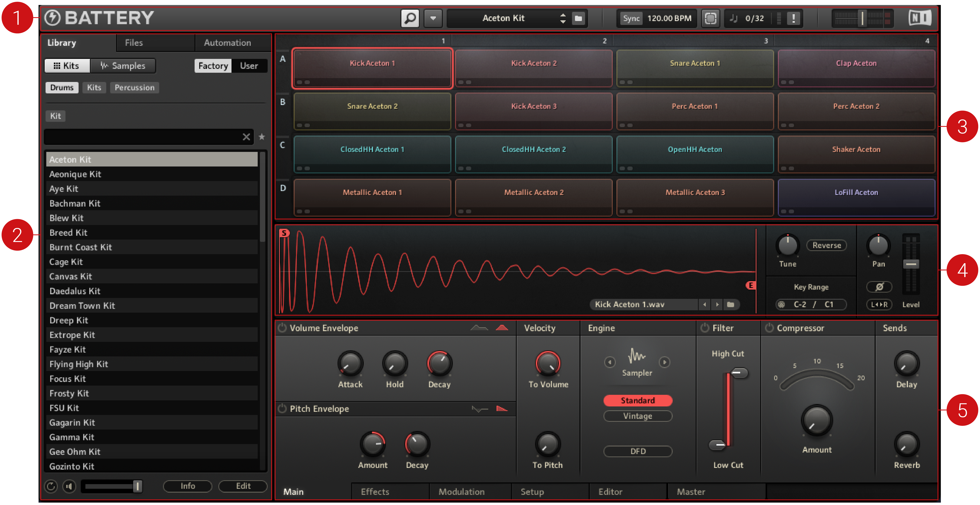Viewport: 980px width, 505px height.
Task: Click the phase invert icon under Pan
Action: tap(879, 287)
